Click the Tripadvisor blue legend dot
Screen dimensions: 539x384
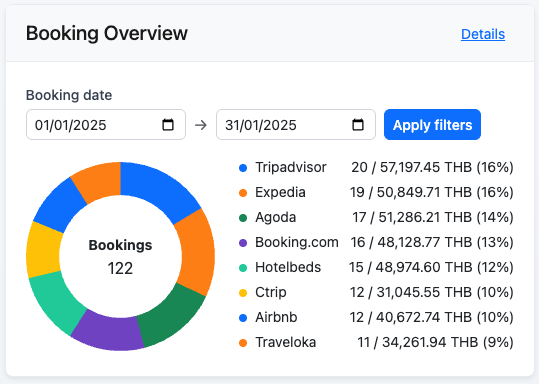point(243,168)
